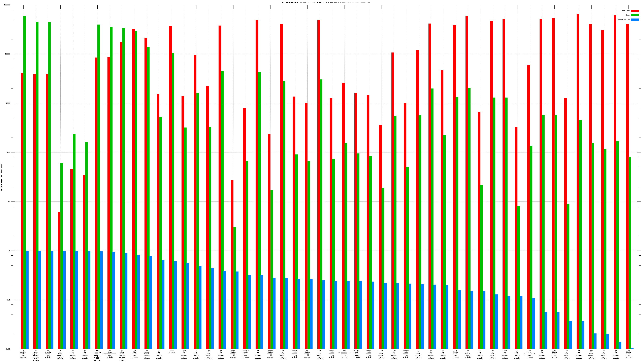Click the 1000 y-axis tick label

pos(8,103)
